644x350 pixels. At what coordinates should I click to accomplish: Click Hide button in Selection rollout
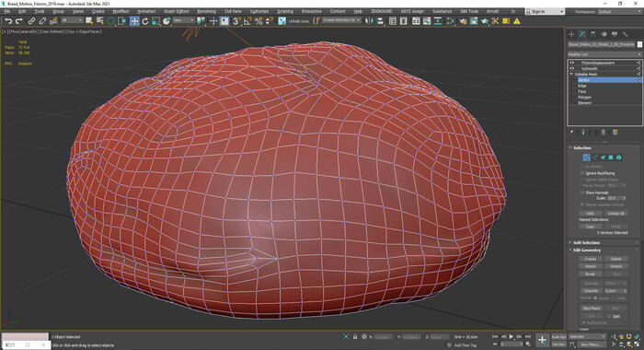click(x=591, y=214)
